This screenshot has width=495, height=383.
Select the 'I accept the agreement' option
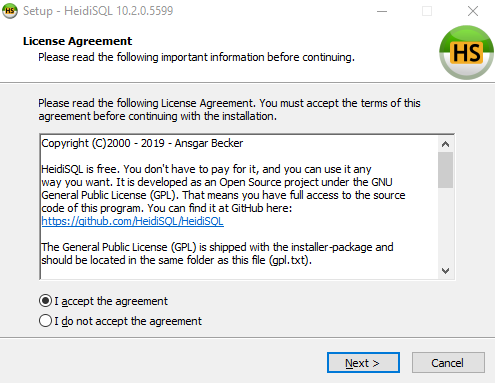[103, 301]
